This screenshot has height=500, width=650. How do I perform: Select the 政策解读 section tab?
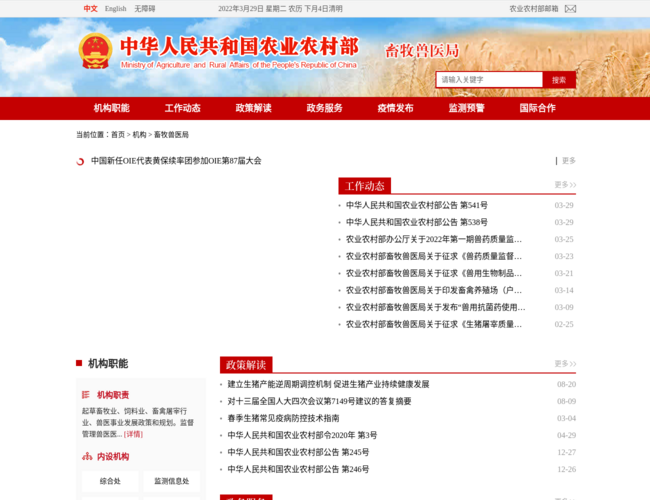(x=246, y=365)
